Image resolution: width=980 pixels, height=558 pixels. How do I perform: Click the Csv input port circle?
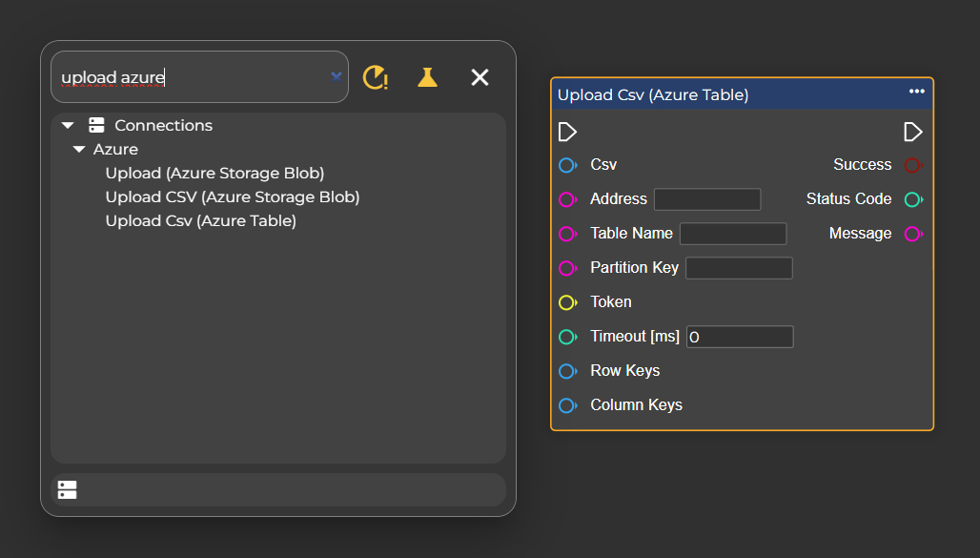[567, 165]
